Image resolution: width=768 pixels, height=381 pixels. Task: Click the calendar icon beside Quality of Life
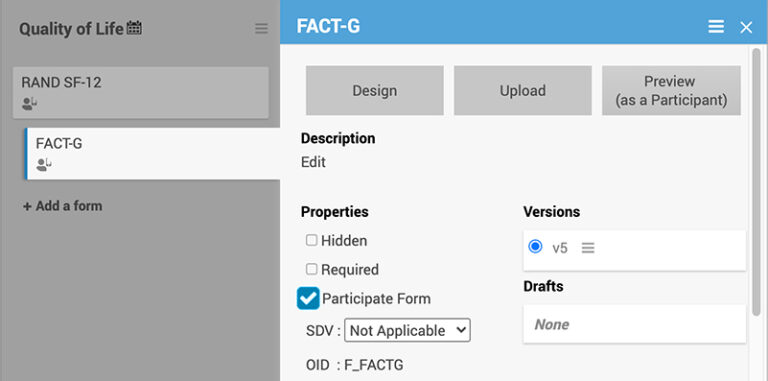(x=134, y=28)
